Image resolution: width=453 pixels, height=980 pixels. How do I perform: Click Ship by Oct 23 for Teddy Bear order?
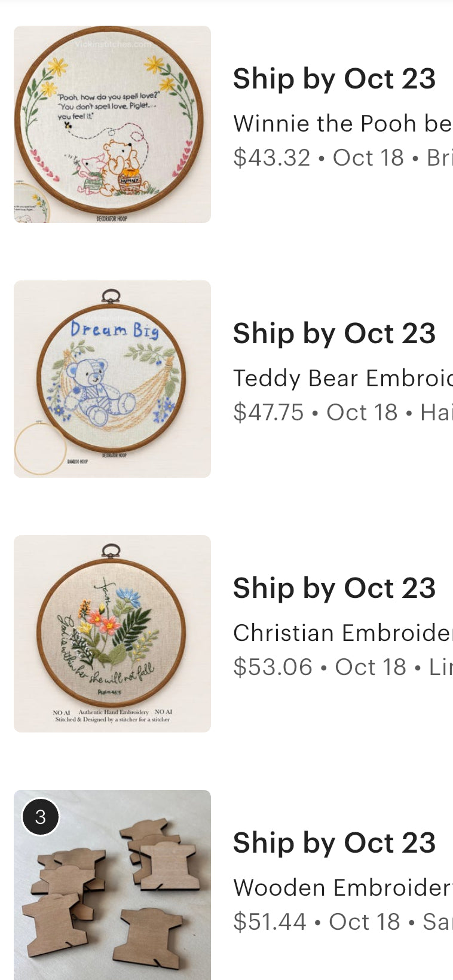click(334, 334)
